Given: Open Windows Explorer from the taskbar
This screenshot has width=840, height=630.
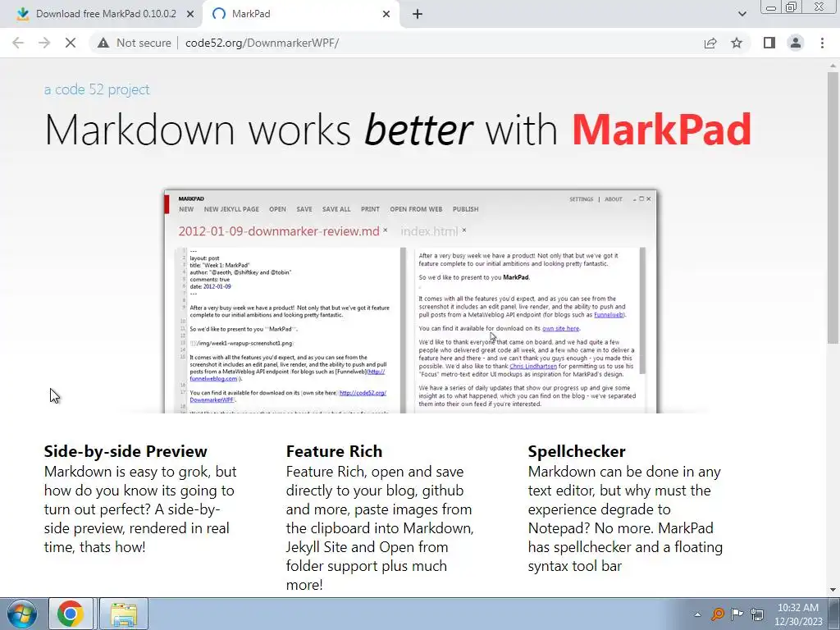Looking at the screenshot, I should 124,614.
